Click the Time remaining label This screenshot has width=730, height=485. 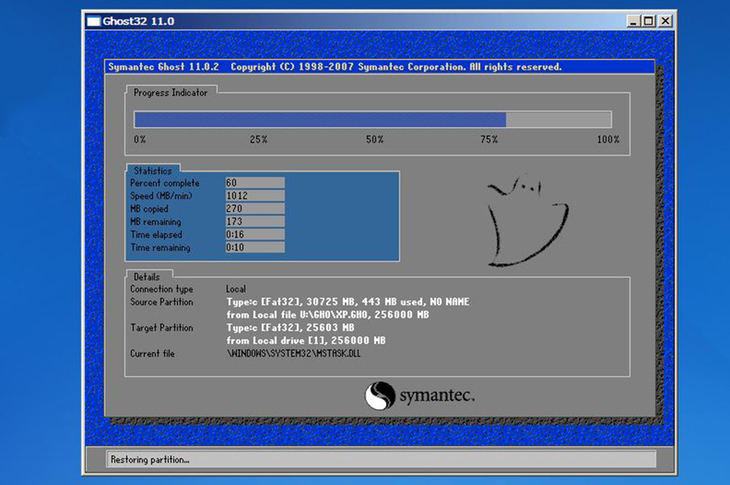(x=160, y=248)
